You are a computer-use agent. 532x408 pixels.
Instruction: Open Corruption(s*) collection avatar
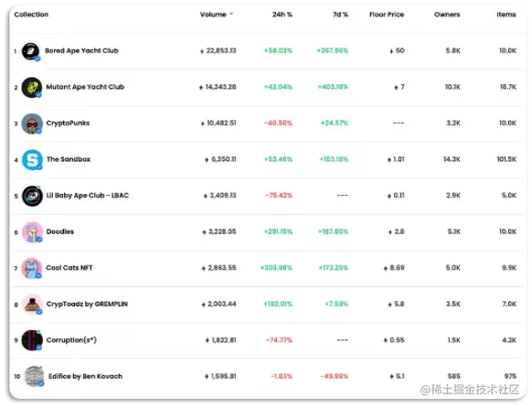click(32, 340)
